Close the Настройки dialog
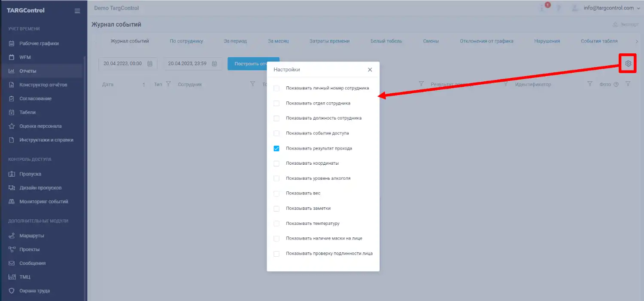644x301 pixels. 370,70
